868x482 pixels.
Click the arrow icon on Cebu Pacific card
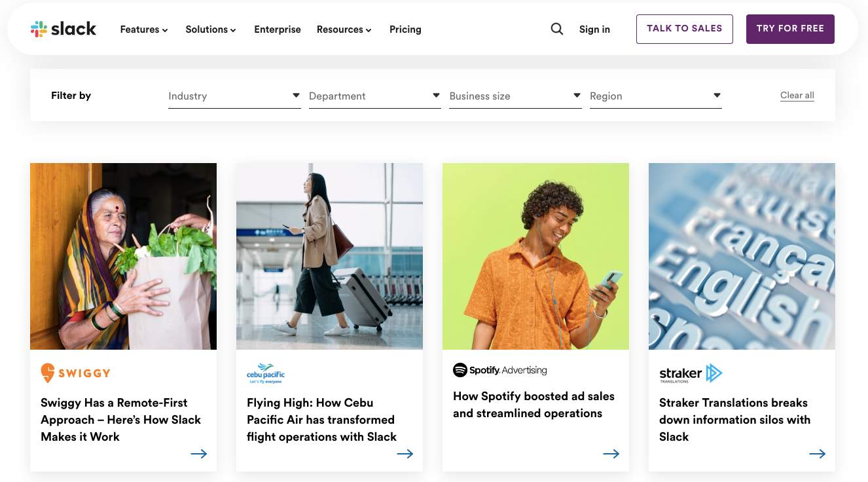(x=405, y=454)
